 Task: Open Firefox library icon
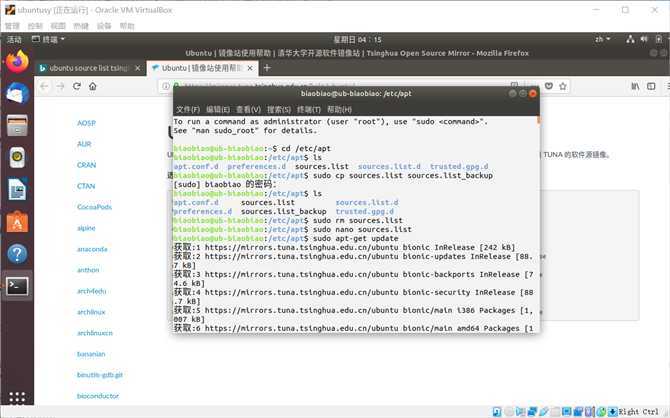click(x=635, y=86)
